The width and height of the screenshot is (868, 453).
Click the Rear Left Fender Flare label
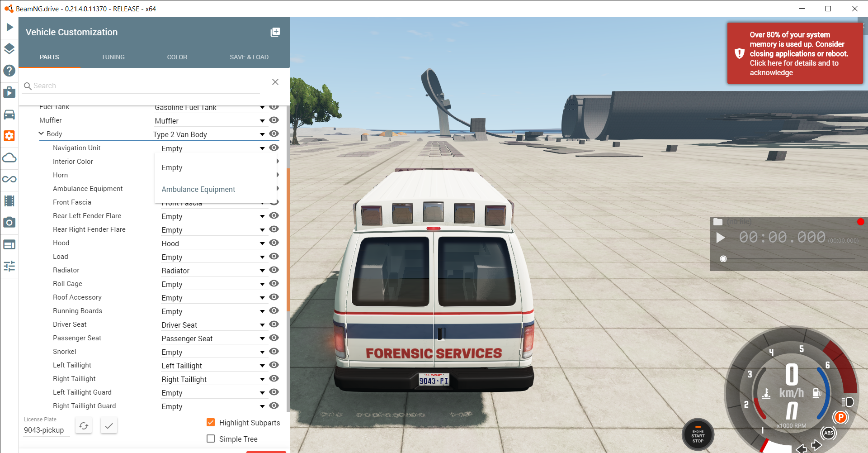pos(87,216)
